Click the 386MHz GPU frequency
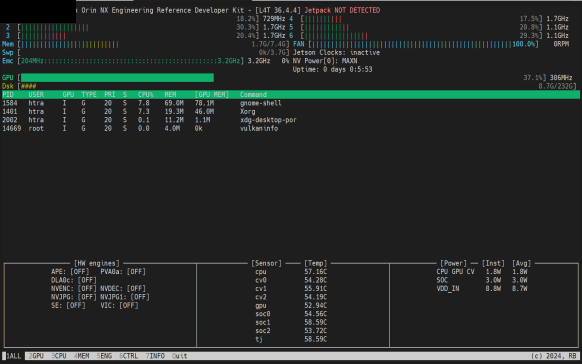The height and width of the screenshot is (364, 582). click(x=561, y=78)
